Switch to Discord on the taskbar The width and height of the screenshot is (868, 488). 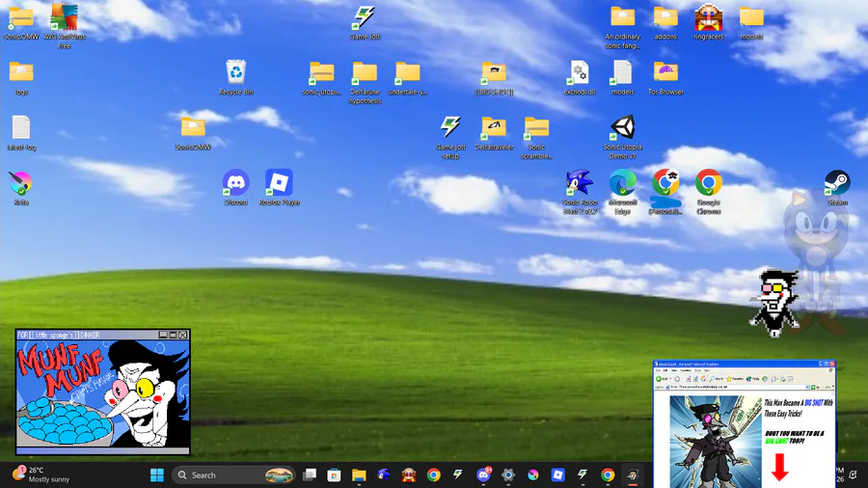coord(483,474)
